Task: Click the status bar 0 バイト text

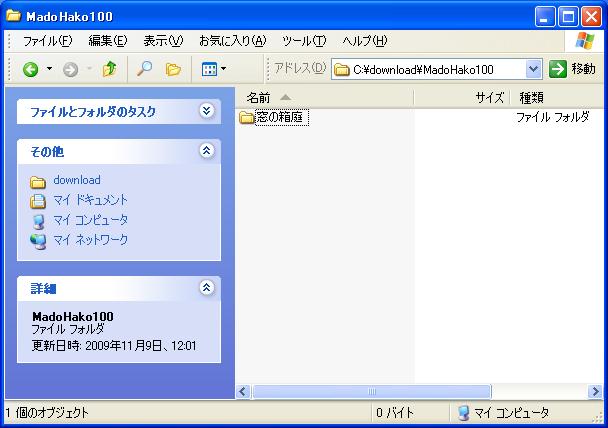Action: [395, 413]
